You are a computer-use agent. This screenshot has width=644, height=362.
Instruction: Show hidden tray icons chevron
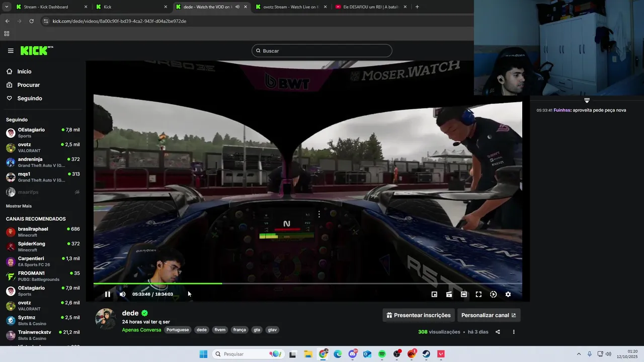[x=579, y=354]
